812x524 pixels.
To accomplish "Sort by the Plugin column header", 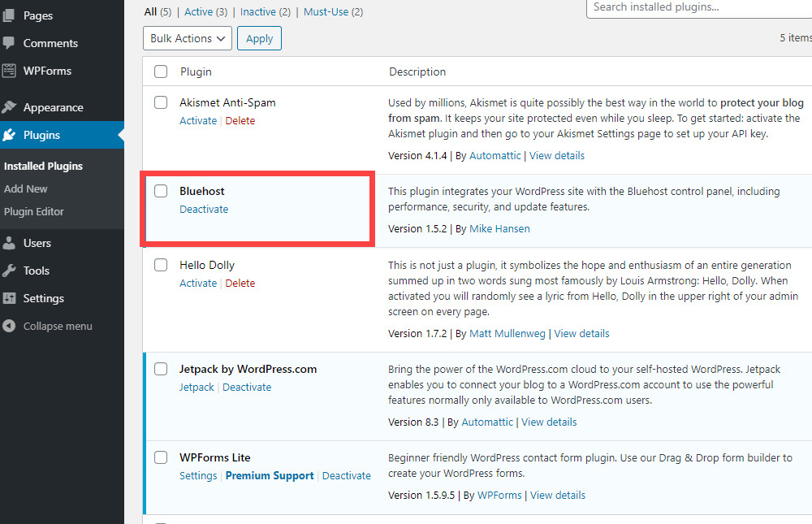I will pos(196,71).
